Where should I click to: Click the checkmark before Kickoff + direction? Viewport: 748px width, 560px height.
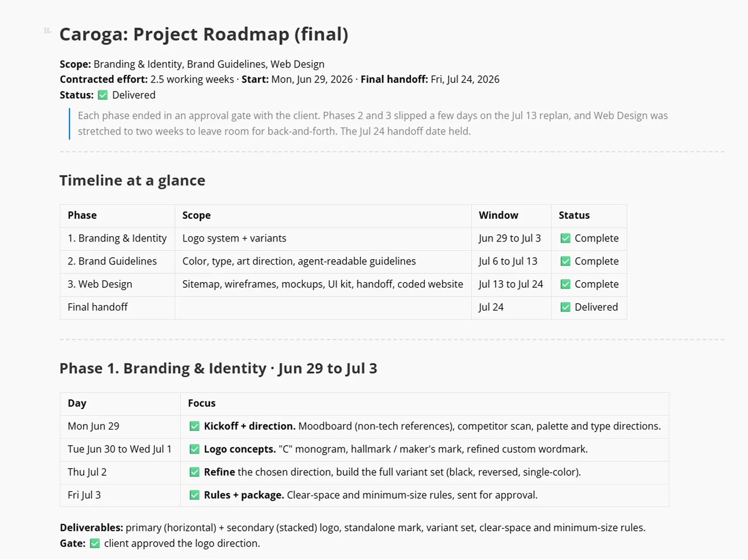pyautogui.click(x=195, y=426)
